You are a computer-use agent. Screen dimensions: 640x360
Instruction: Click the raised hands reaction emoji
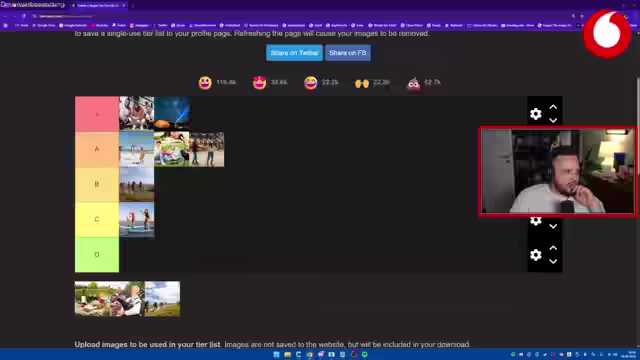pos(362,83)
